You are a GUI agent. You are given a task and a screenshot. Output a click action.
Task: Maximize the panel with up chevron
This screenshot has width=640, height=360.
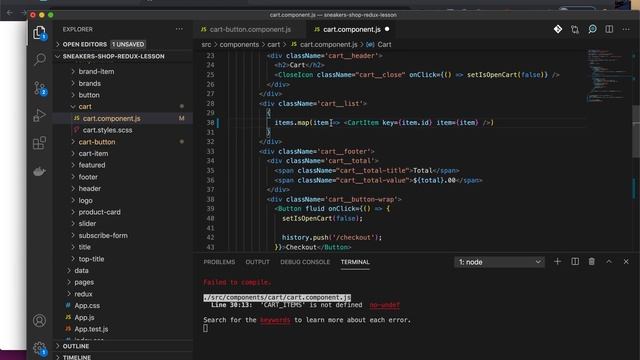click(x=609, y=262)
